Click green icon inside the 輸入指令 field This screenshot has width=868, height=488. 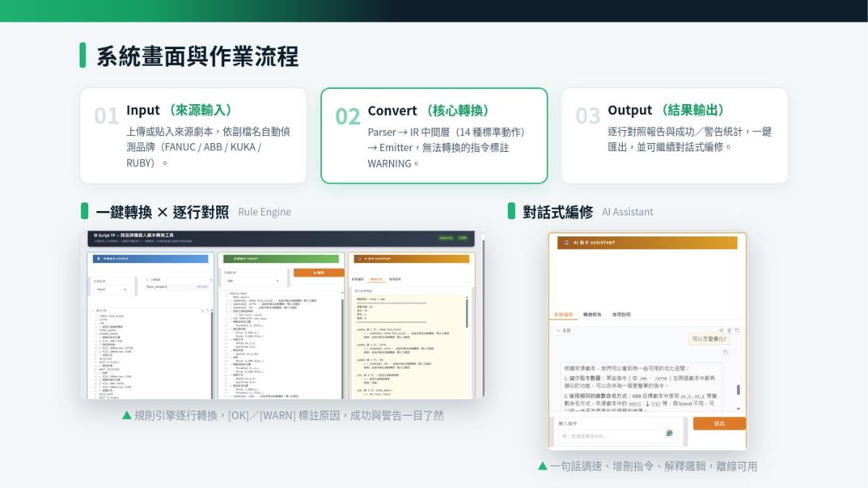669,433
